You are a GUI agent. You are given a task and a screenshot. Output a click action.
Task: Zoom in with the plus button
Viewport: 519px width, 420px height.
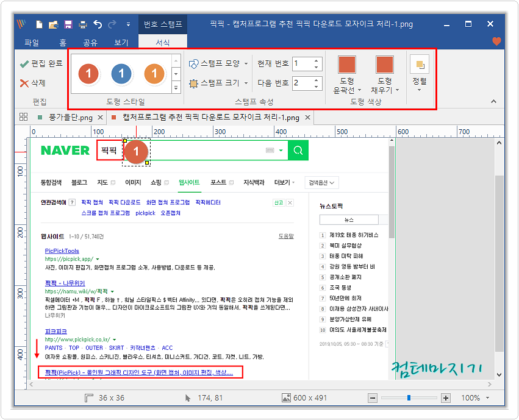[446, 398]
